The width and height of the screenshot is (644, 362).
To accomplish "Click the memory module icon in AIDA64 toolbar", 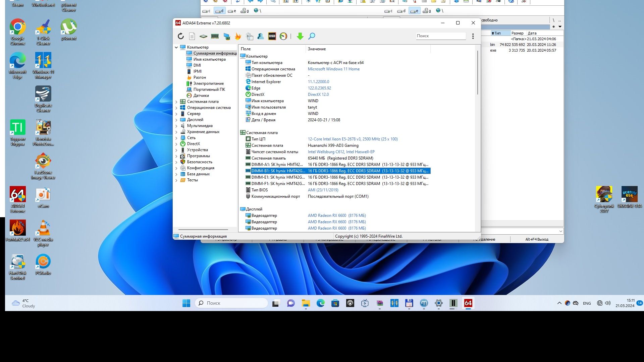I will click(x=215, y=36).
